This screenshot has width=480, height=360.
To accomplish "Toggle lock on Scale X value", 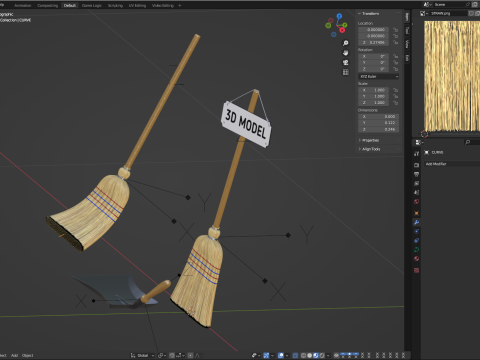I will (x=396, y=90).
